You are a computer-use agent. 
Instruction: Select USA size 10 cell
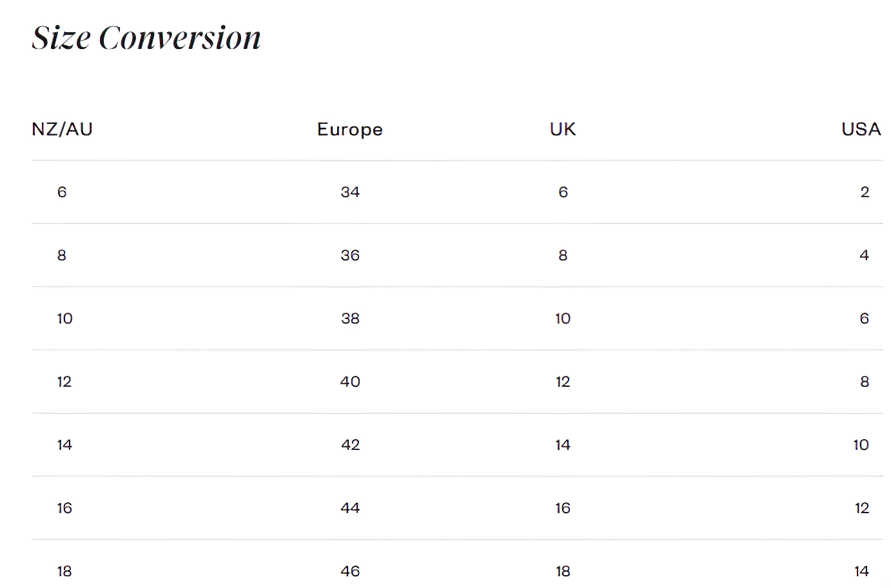pyautogui.click(x=861, y=445)
